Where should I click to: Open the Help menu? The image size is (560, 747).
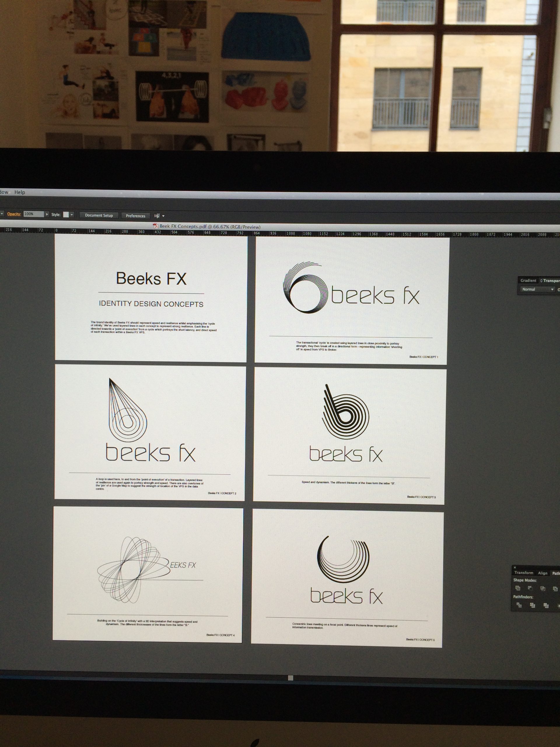click(x=20, y=192)
